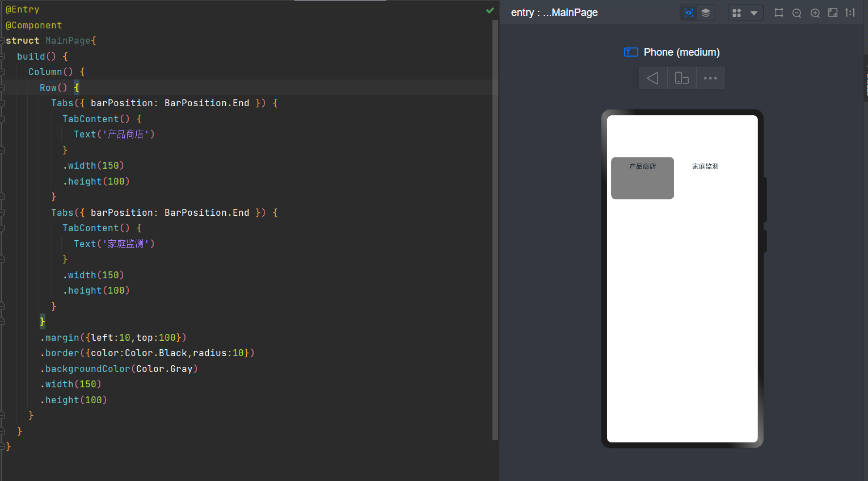Enable the inspector eye icon in previewer

coord(689,13)
